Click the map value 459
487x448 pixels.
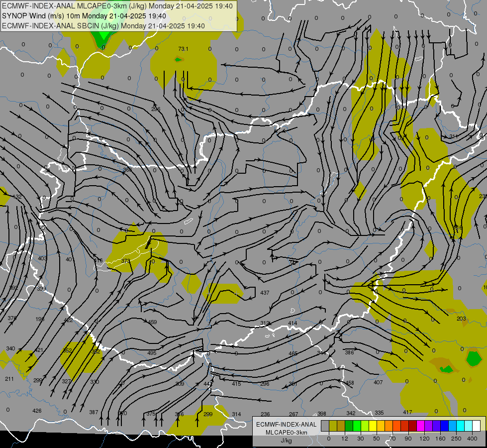pos(153,322)
